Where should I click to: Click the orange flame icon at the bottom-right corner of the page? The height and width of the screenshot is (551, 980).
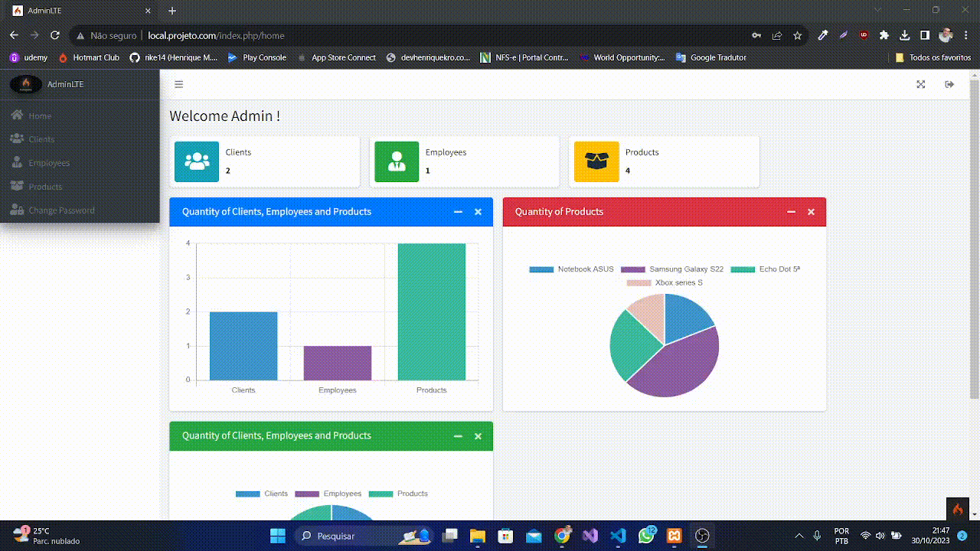tap(957, 510)
